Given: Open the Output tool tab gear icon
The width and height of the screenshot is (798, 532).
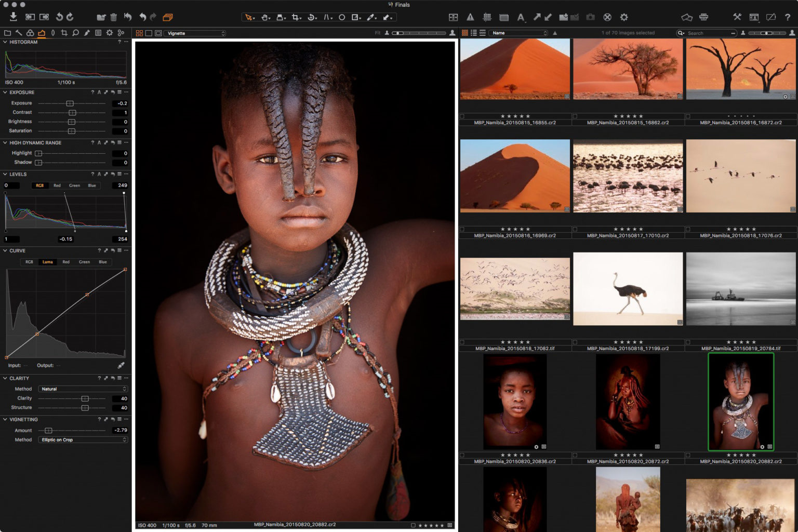Looking at the screenshot, I should click(x=109, y=32).
